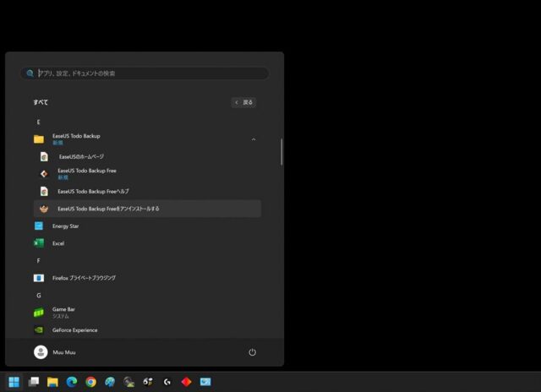Click the Excel icon
This screenshot has height=392, width=541.
coord(39,243)
